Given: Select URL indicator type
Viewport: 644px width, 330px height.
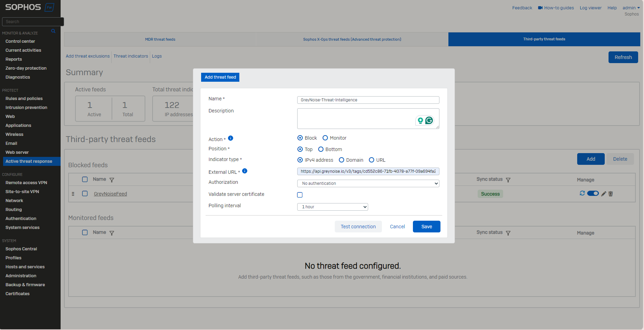Looking at the screenshot, I should (372, 160).
